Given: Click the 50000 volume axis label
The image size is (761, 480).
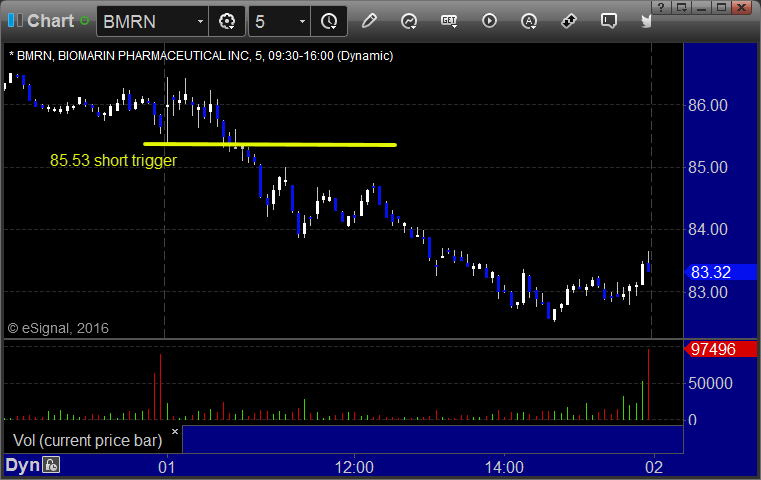Looking at the screenshot, I should click(710, 383).
